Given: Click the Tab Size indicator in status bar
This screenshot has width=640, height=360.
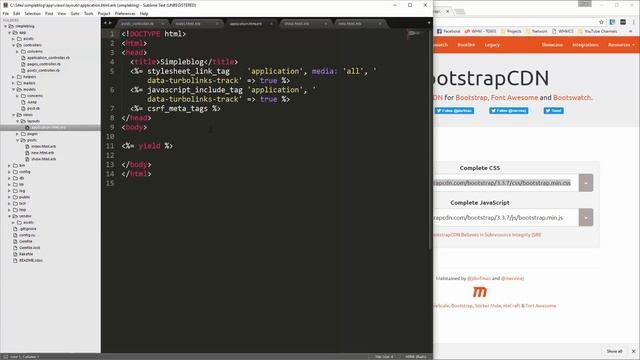Looking at the screenshot, I should (384, 357).
